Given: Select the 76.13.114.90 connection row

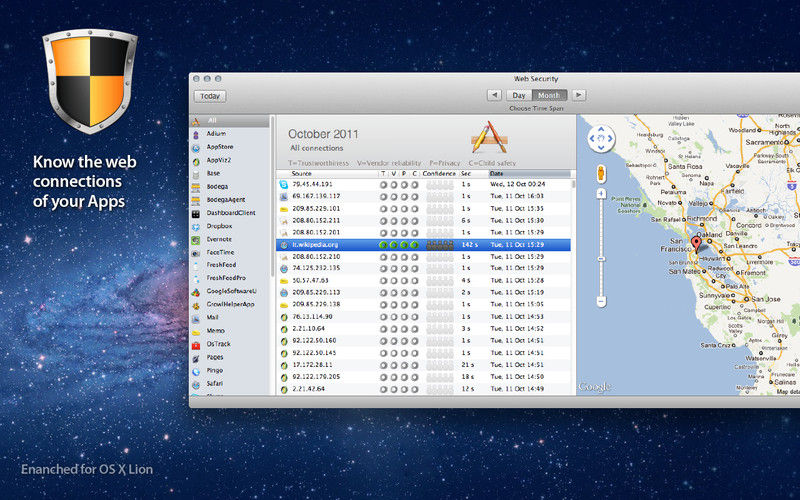Looking at the screenshot, I should pyautogui.click(x=423, y=317).
